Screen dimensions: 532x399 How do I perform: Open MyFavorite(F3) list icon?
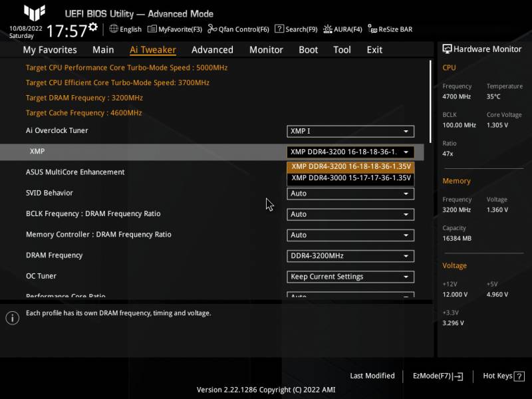(152, 29)
